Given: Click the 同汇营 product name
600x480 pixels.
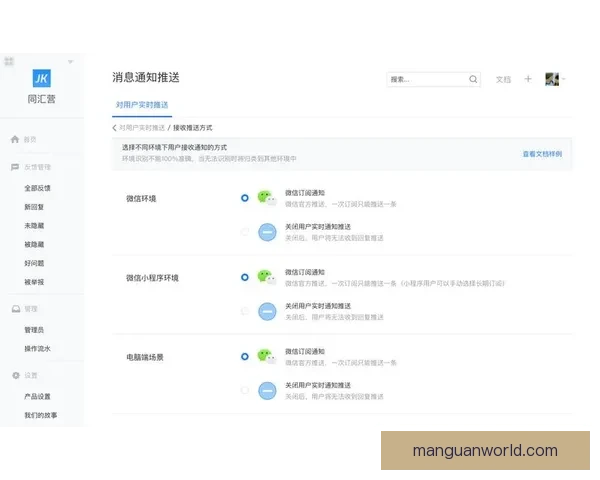Looking at the screenshot, I should coord(41,99).
